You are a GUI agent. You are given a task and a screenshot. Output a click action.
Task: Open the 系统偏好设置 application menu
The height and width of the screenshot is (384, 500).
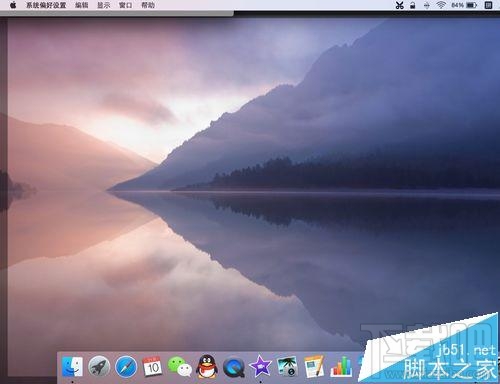(x=46, y=5)
